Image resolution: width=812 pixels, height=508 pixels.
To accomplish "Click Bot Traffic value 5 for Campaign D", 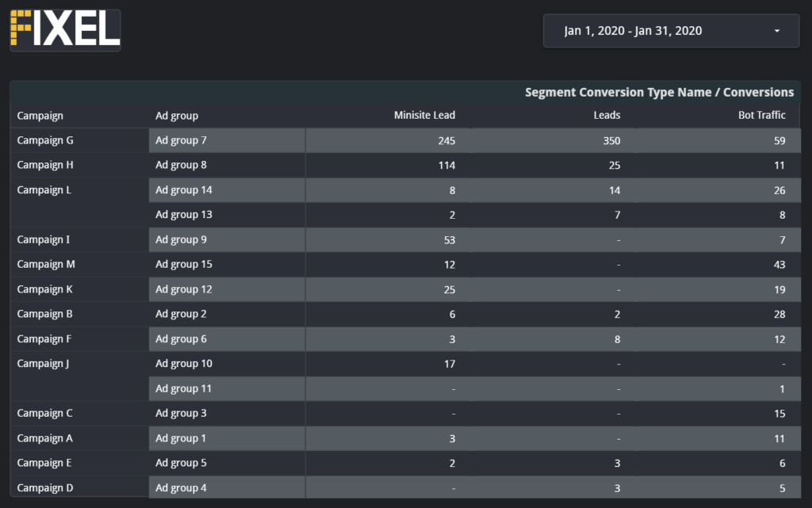I will [x=782, y=488].
